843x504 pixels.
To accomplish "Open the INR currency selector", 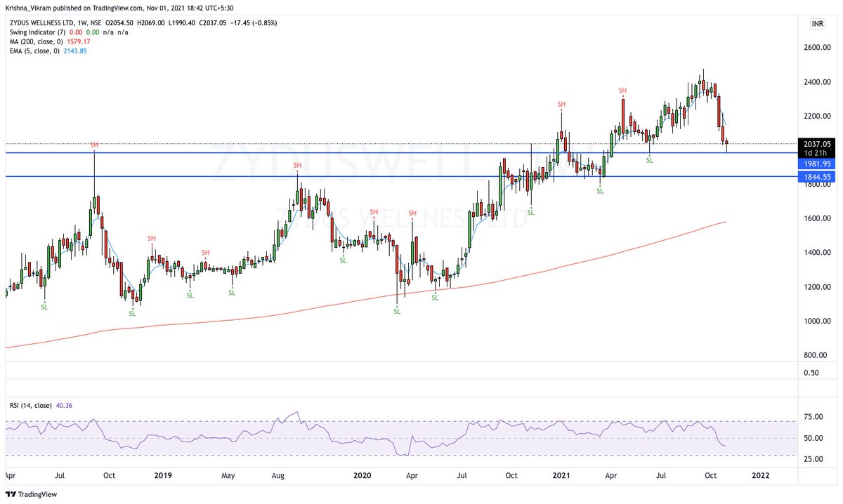I will click(x=816, y=23).
